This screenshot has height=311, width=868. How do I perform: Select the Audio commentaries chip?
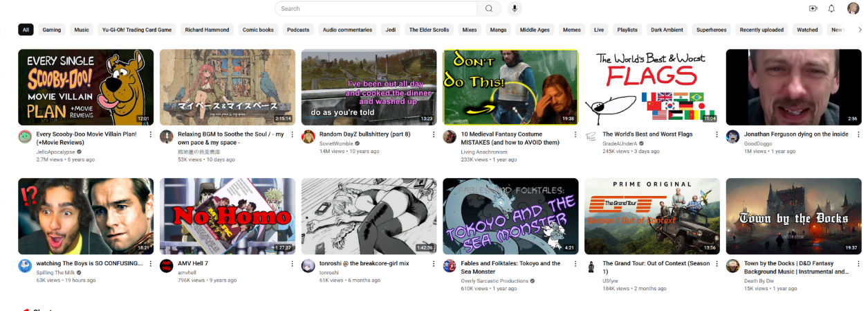coord(347,30)
